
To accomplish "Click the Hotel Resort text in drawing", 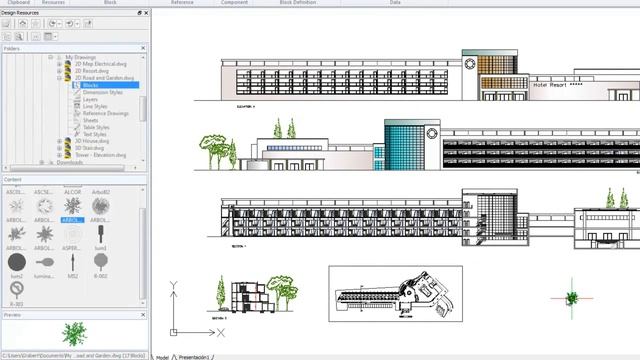I will click(x=558, y=85).
